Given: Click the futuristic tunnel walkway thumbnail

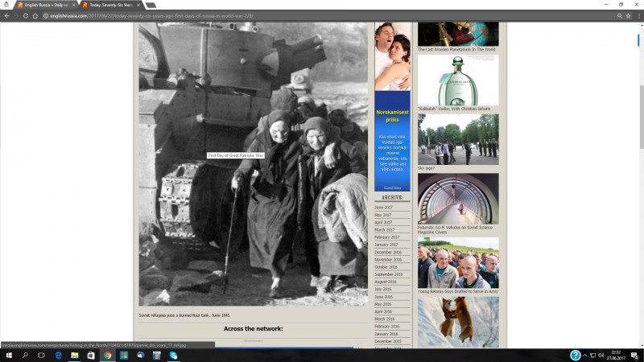Looking at the screenshot, I should pos(458,199).
